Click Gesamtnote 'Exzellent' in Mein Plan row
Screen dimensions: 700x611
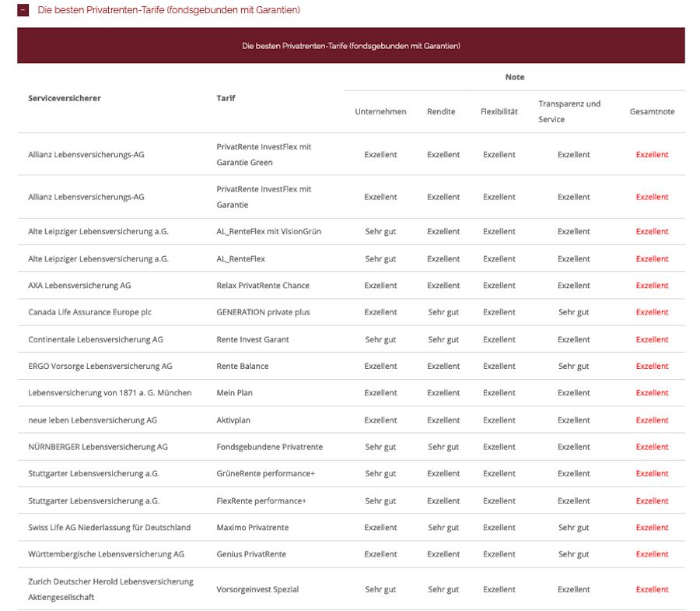click(x=653, y=393)
